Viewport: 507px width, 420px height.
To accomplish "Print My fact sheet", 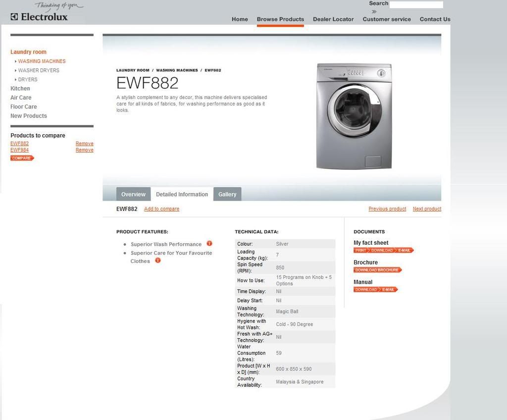I will point(361,250).
